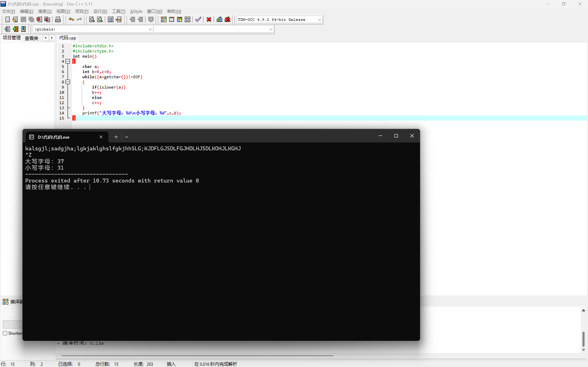The image size is (588, 367).
Task: Switch to the 查看类 tab
Action: [31, 38]
